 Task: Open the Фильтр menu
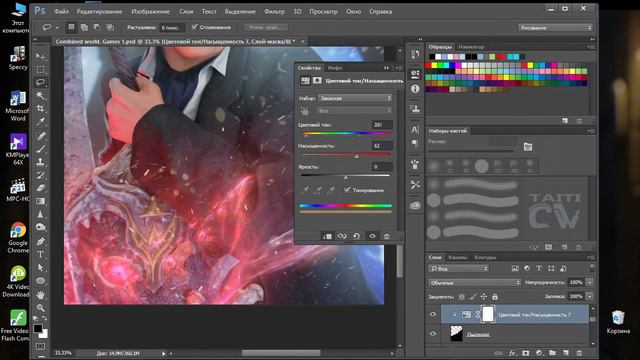[274, 11]
